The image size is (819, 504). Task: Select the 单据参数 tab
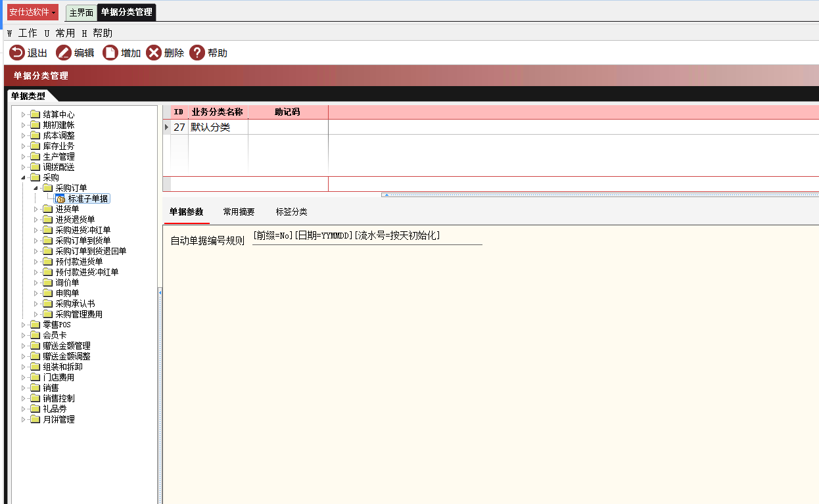pyautogui.click(x=187, y=212)
